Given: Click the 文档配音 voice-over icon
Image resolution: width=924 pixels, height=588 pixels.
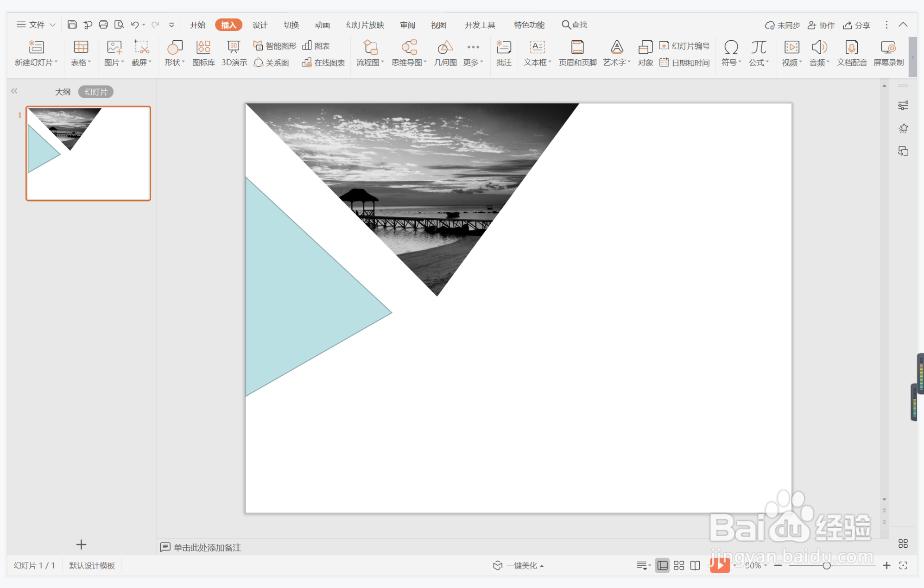Looking at the screenshot, I should point(851,53).
